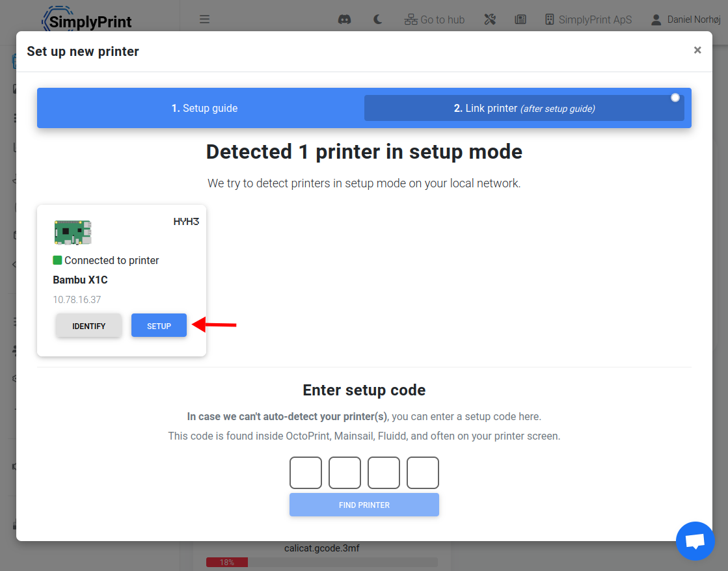Open the live chat bubble

click(x=695, y=541)
